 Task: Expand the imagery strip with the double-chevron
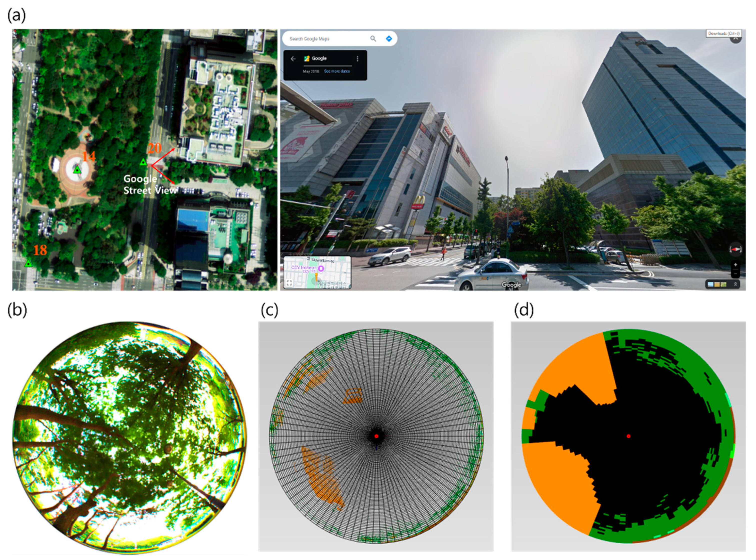(735, 284)
